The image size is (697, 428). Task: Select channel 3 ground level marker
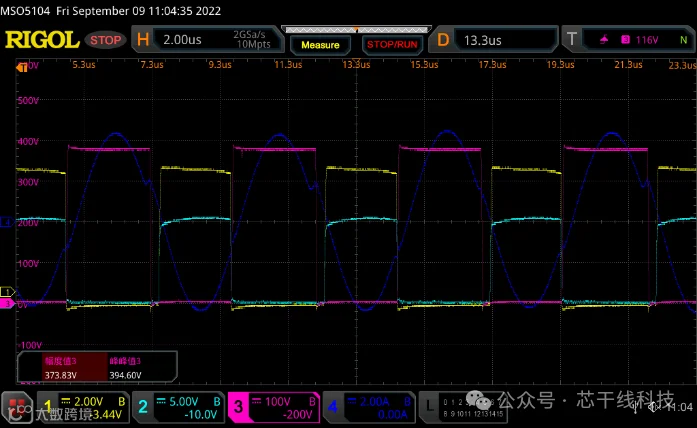7,304
